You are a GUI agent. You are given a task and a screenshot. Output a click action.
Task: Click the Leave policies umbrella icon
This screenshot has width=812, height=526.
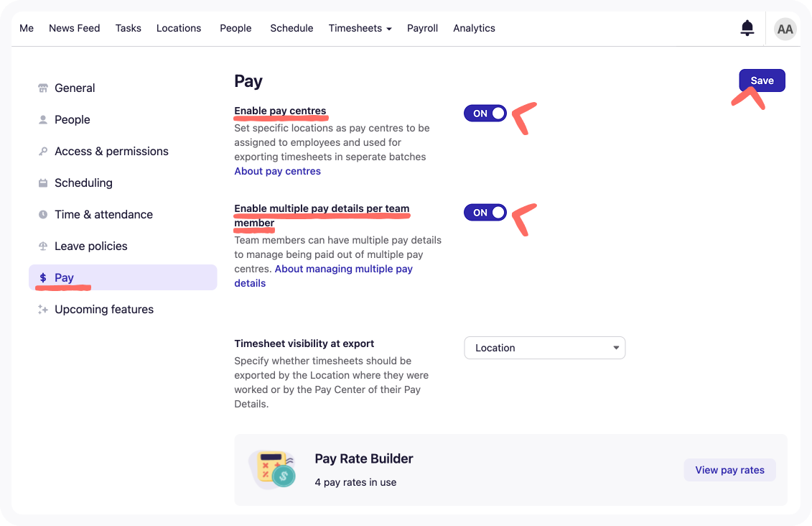pos(43,246)
